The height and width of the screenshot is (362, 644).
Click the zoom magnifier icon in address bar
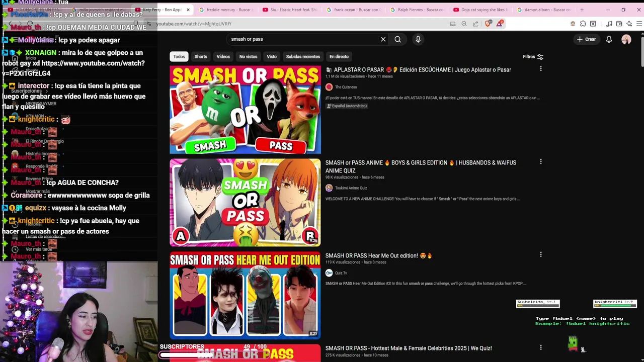(464, 24)
